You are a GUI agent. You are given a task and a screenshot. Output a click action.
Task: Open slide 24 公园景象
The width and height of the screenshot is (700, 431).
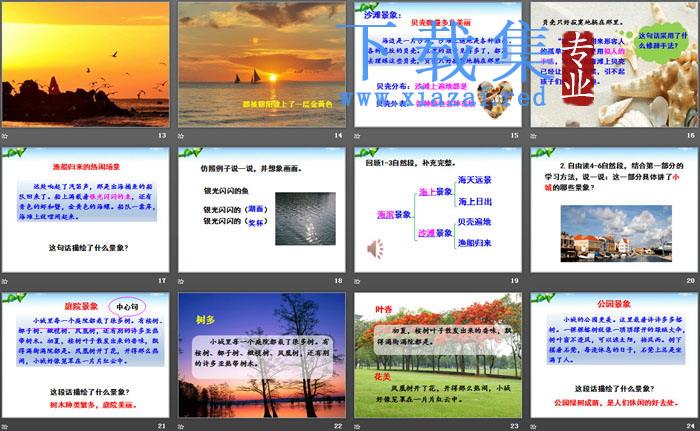click(x=614, y=355)
